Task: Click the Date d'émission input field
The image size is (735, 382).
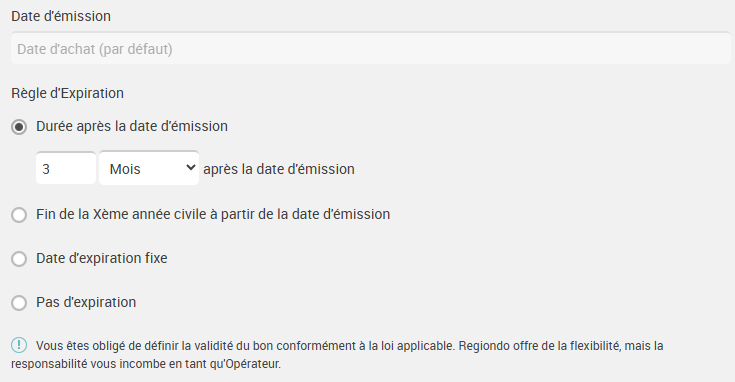Action: 371,48
